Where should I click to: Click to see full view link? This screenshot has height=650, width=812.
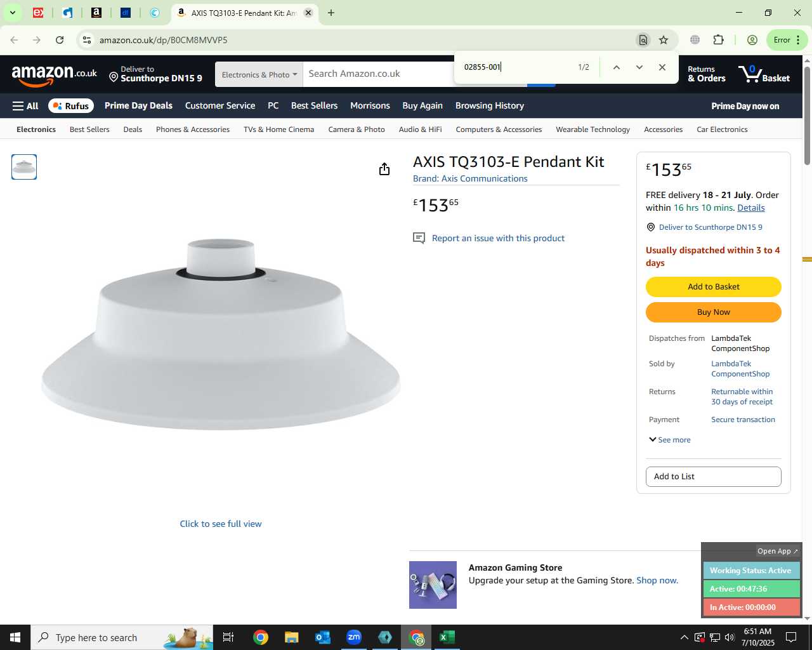point(221,524)
